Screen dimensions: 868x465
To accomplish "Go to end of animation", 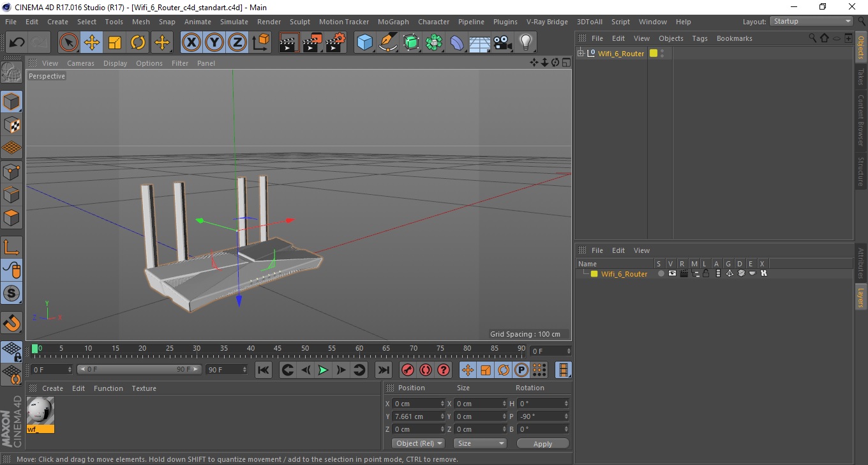I will pyautogui.click(x=383, y=370).
